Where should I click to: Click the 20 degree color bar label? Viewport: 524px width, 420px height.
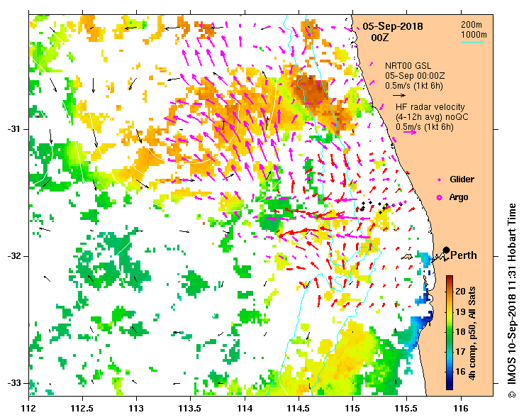pos(460,291)
